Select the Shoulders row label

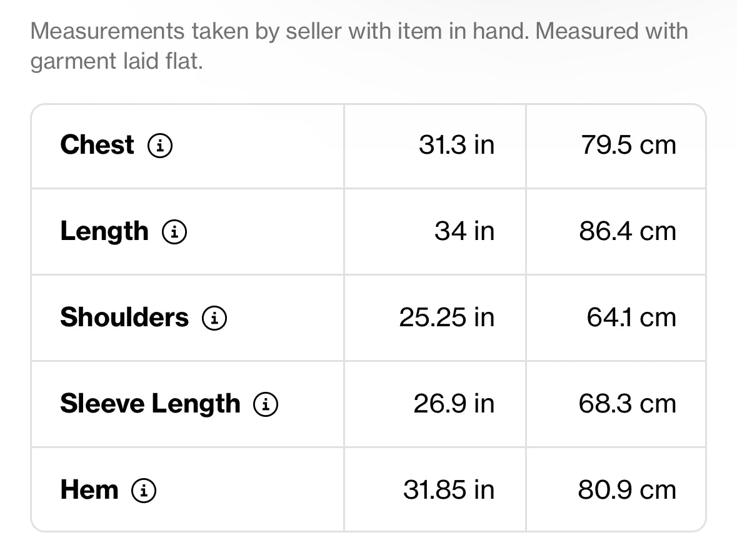[x=124, y=317]
